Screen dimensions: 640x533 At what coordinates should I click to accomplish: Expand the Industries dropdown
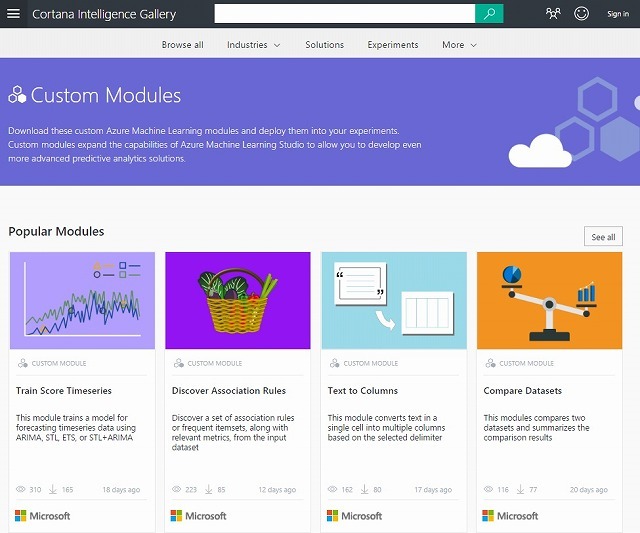tap(253, 45)
